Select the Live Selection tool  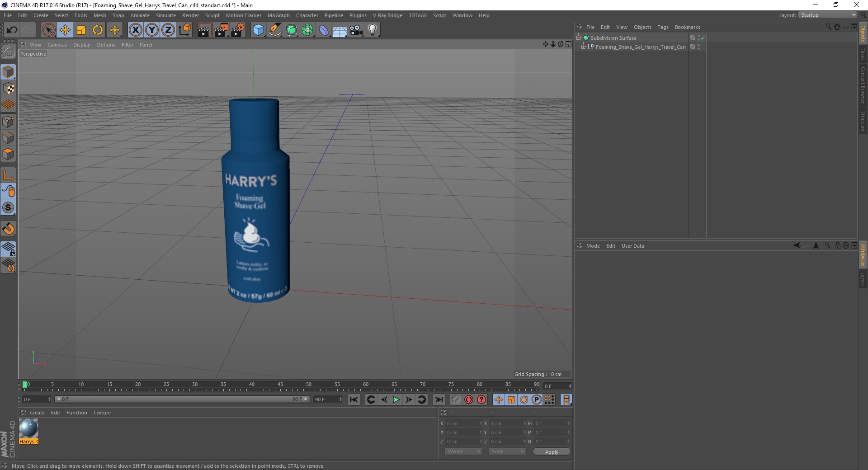click(48, 30)
